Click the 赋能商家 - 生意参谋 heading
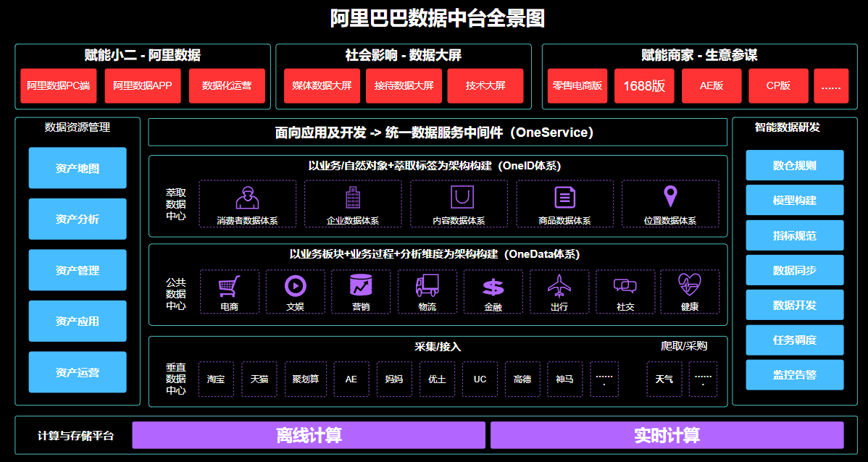 pyautogui.click(x=699, y=55)
